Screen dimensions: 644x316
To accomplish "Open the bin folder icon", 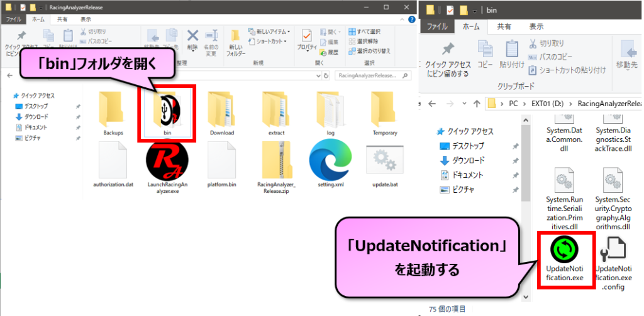I will (x=167, y=111).
